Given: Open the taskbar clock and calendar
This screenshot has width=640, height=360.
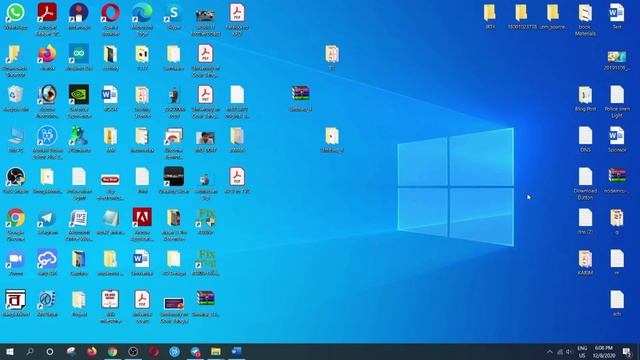Looking at the screenshot, I should [604, 352].
